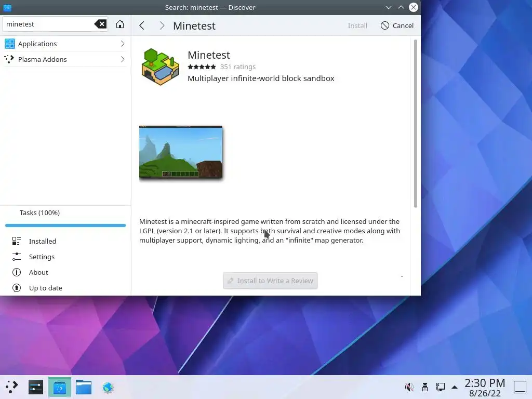This screenshot has height=399, width=532.
Task: Click 'Multiplayer infinite-world block sandbox' text
Action: tap(261, 78)
